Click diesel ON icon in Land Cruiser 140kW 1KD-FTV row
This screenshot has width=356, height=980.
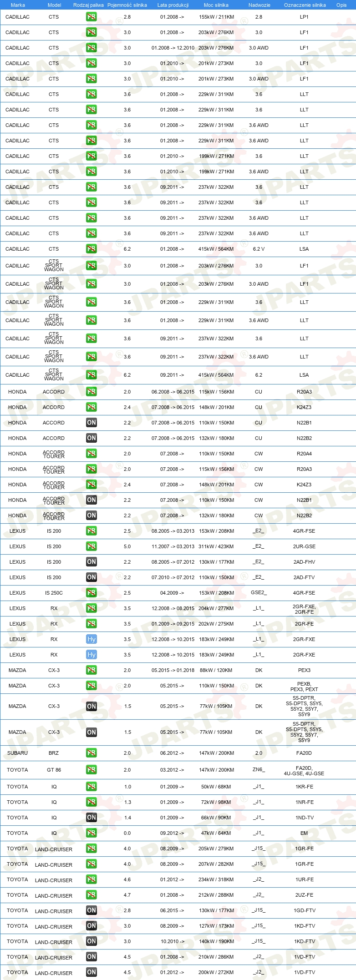point(92,941)
